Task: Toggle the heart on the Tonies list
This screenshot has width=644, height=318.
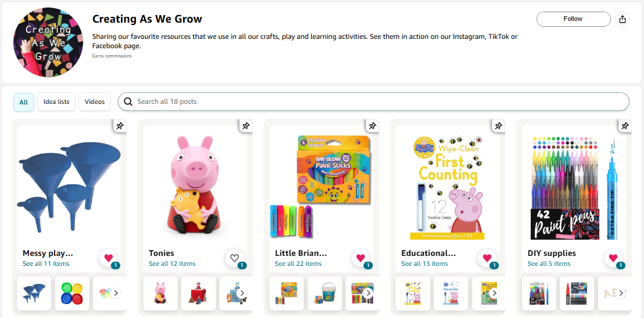Action: [x=234, y=258]
